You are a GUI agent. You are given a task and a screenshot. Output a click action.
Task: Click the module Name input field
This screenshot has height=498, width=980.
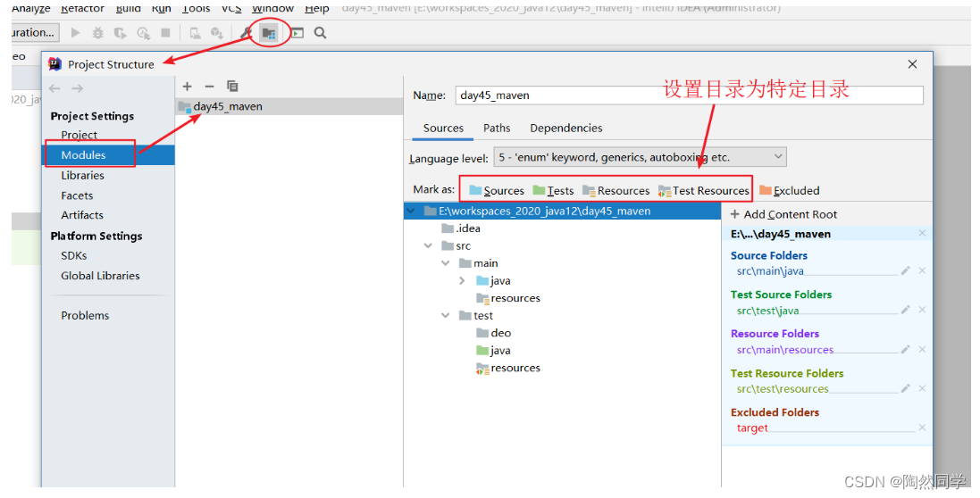click(689, 95)
